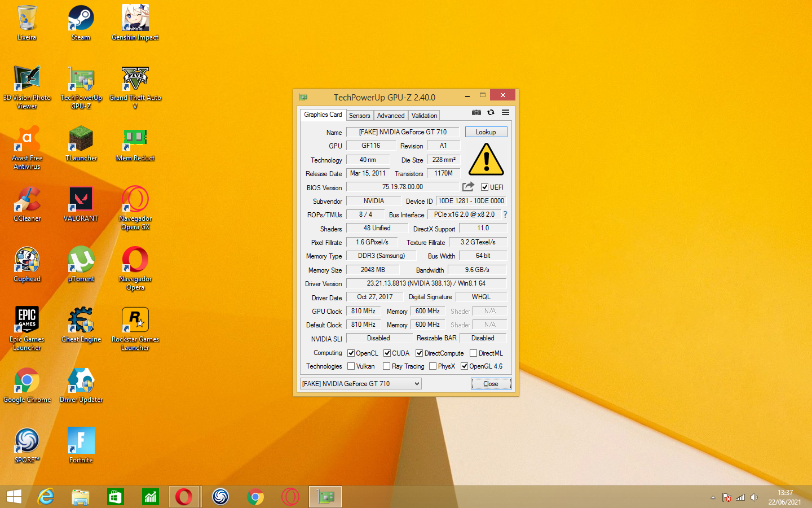812x508 pixels.
Task: Click the GPU name field
Action: point(403,132)
